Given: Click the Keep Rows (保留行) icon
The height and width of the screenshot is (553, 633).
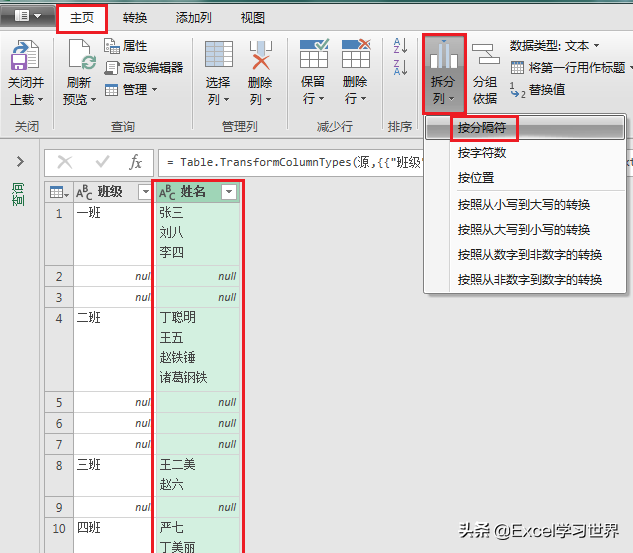Looking at the screenshot, I should (314, 53).
